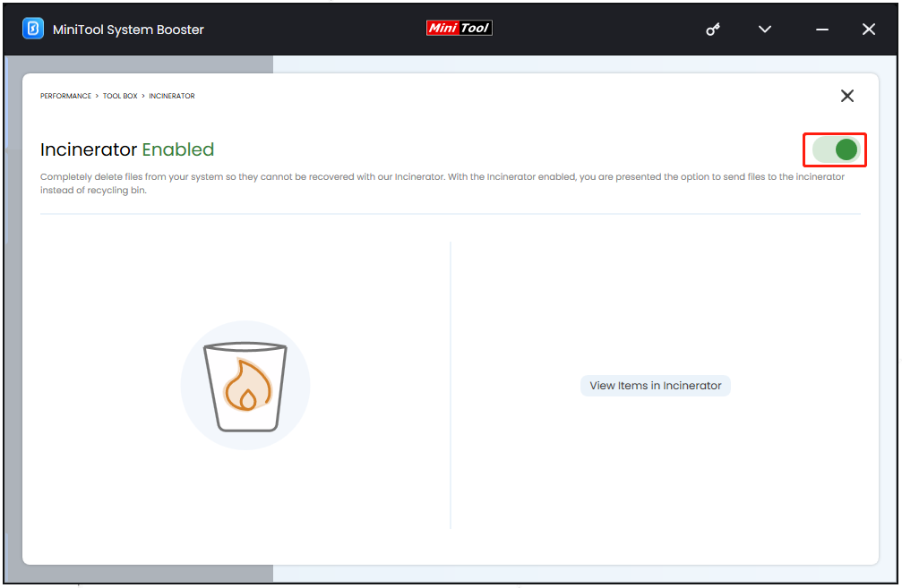The width and height of the screenshot is (902, 588).
Task: Disable the Incinerator toggle switch
Action: tap(836, 150)
